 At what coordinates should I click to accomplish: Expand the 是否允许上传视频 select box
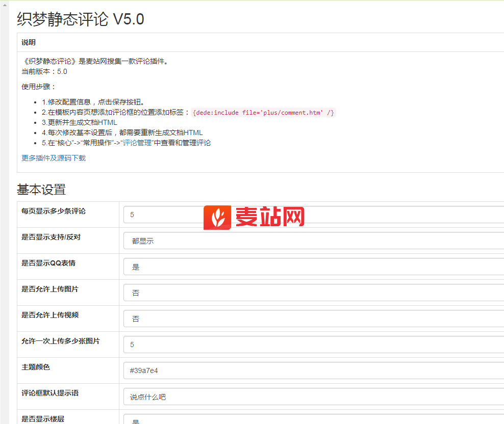[313, 319]
